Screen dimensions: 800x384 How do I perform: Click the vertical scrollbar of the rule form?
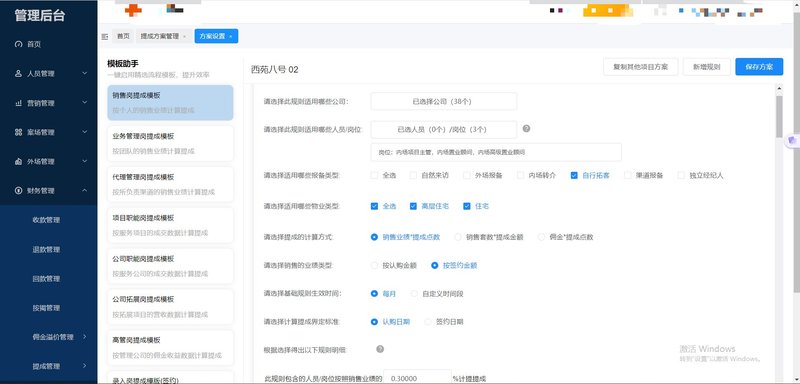pyautogui.click(x=779, y=116)
